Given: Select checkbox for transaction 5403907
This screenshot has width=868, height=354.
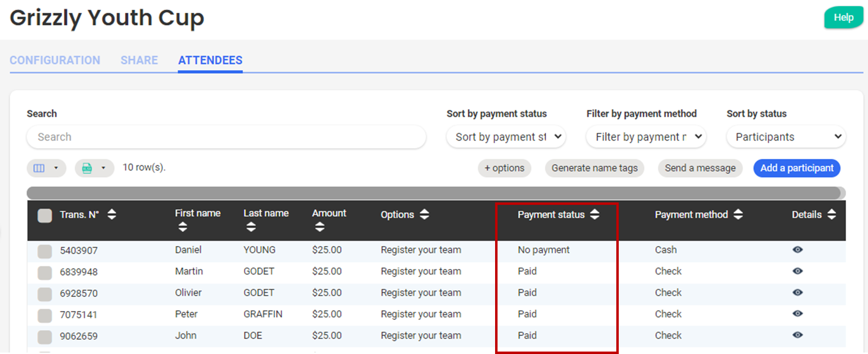Looking at the screenshot, I should coord(45,251).
